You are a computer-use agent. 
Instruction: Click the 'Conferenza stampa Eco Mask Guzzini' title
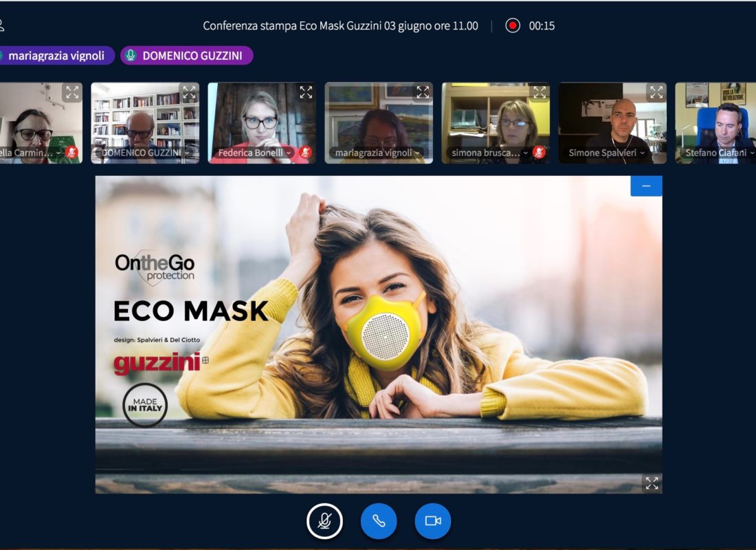coord(340,25)
